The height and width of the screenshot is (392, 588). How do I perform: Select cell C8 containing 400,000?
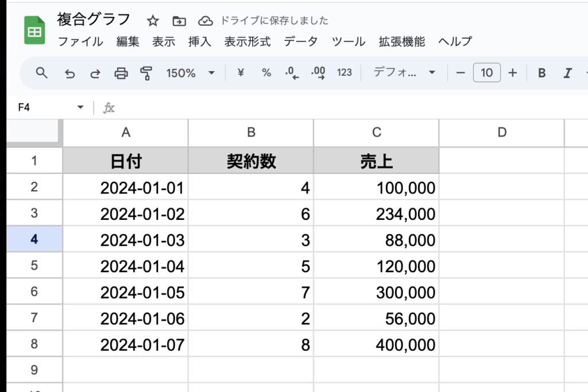(376, 345)
